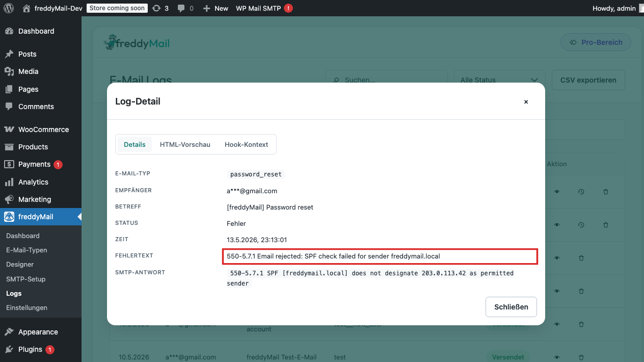644x362 pixels.
Task: Click the status value Fehler
Action: tap(236, 224)
